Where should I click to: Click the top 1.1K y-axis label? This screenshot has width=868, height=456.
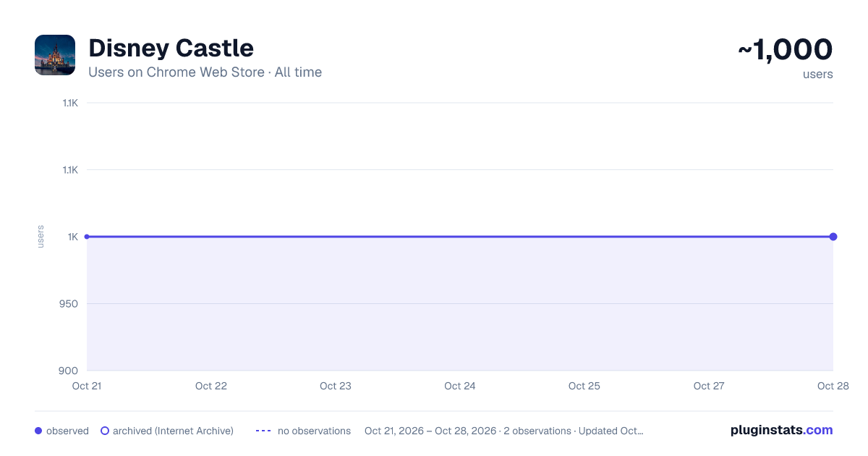[x=70, y=103]
